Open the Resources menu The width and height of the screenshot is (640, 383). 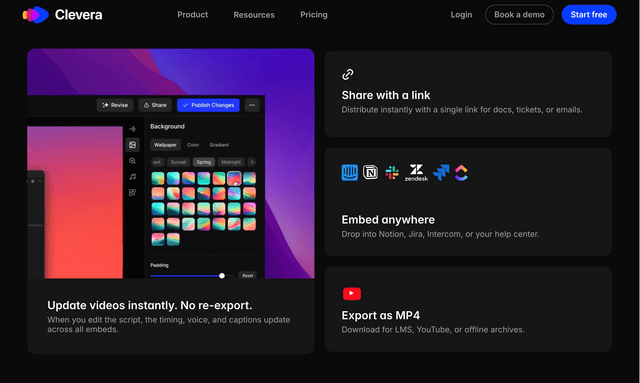(x=254, y=15)
